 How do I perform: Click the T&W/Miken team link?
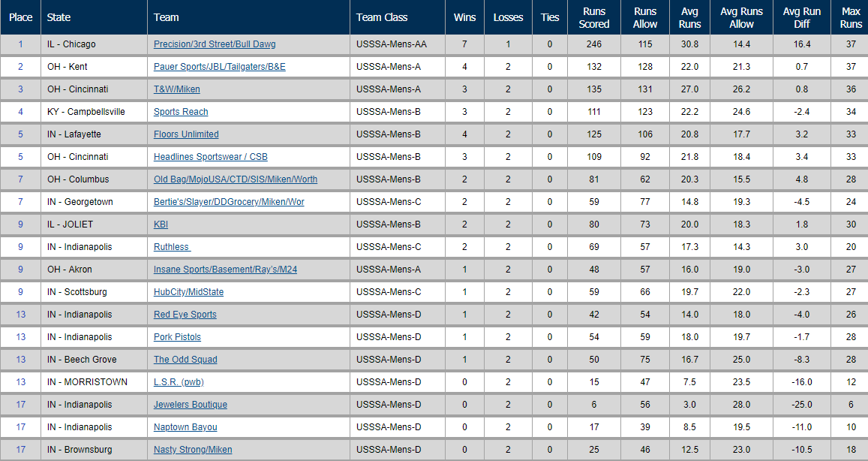(176, 89)
